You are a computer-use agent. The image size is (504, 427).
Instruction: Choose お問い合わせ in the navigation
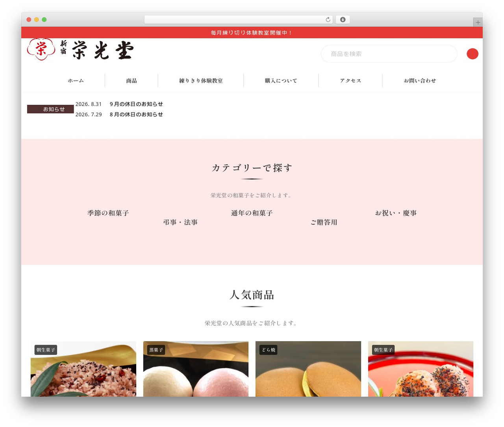point(420,81)
